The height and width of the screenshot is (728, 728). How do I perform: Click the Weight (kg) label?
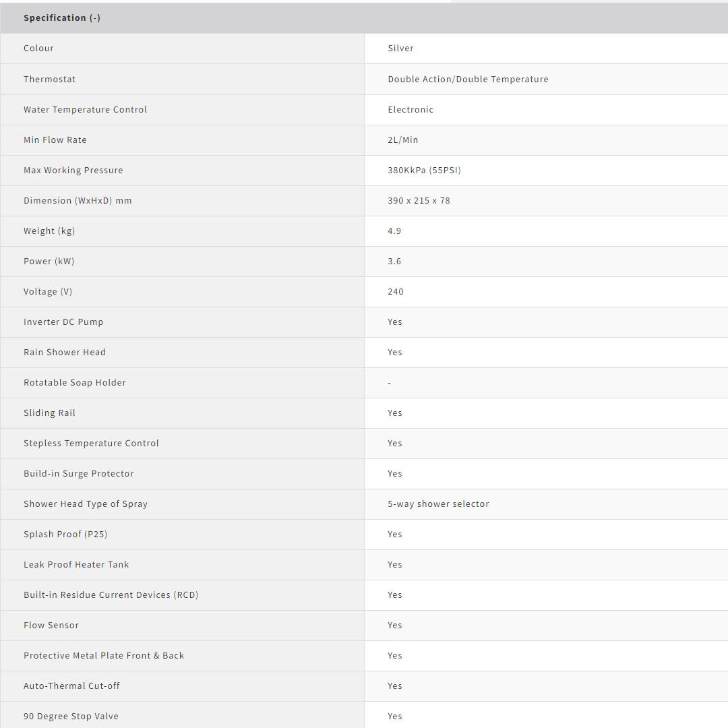click(x=49, y=231)
